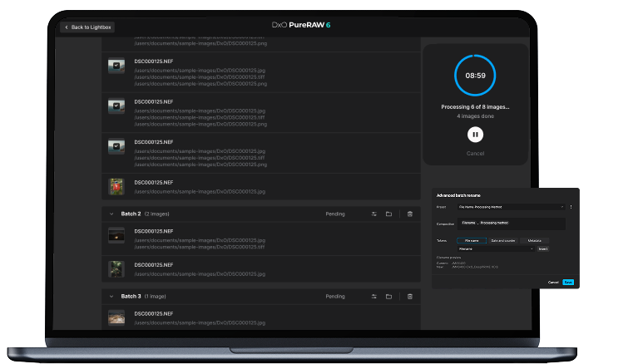Select the red flower image thumbnail
The image size is (643, 364).
pyautogui.click(x=116, y=186)
